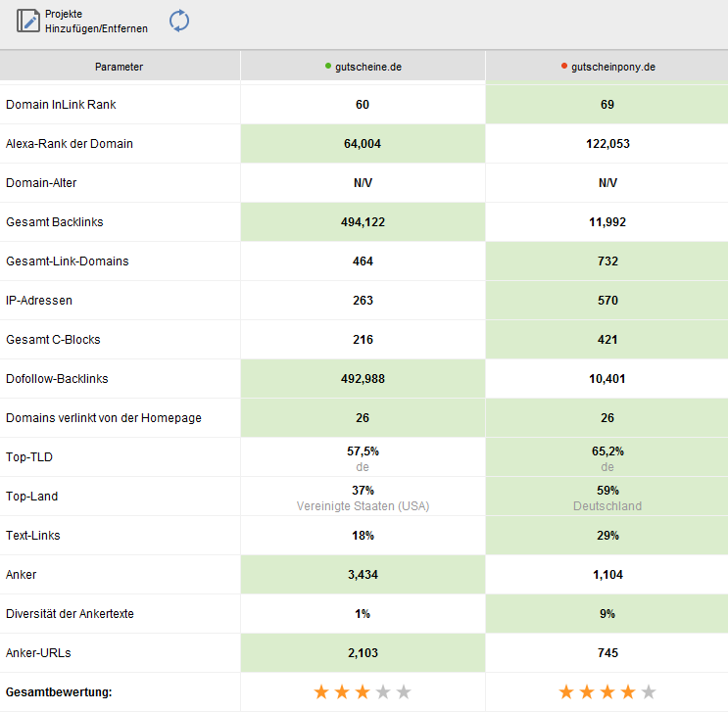
Task: Click the Projekte Hinzufügen/Entfernen pencil icon
Action: tap(28, 22)
